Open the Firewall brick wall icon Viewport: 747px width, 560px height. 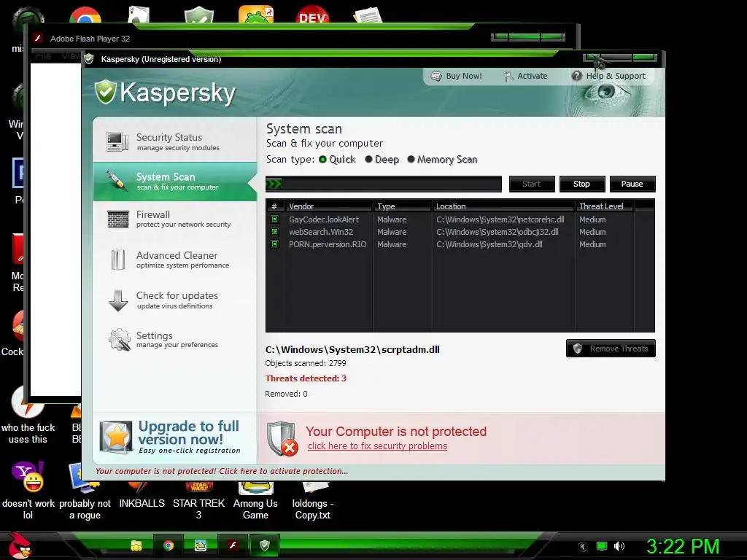117,219
